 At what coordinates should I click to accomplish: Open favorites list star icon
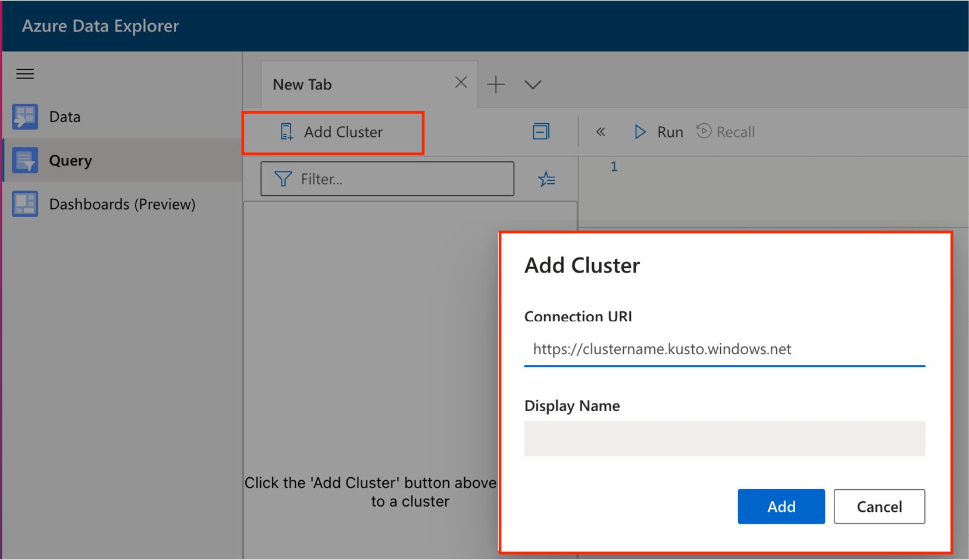tap(546, 179)
